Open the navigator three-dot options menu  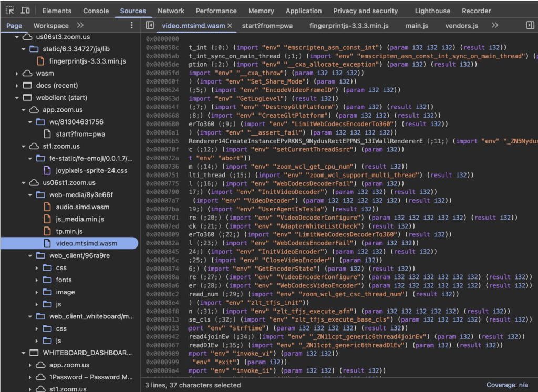coord(131,25)
